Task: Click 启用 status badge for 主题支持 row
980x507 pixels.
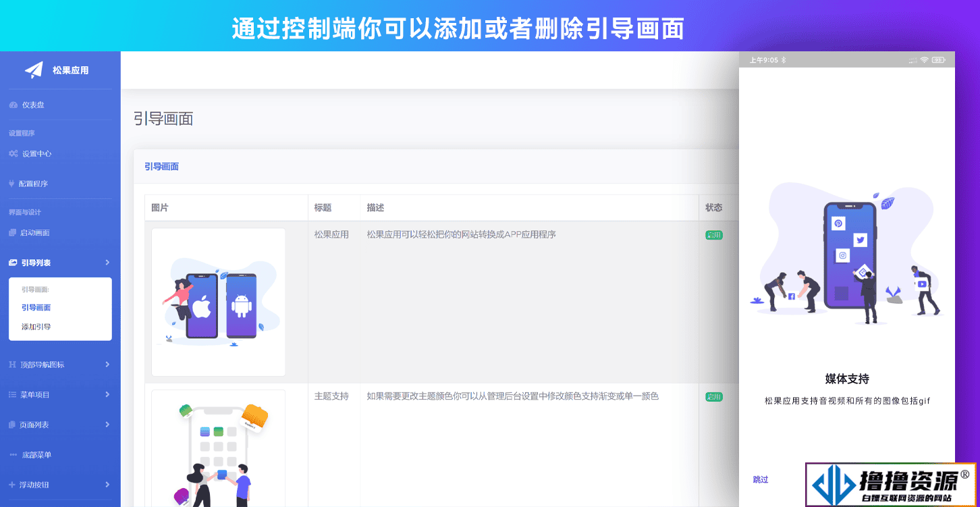Action: coord(714,397)
